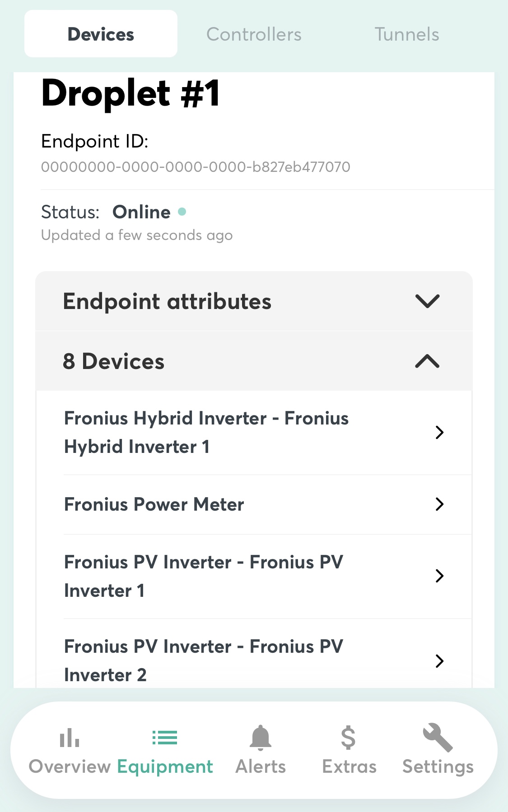This screenshot has width=508, height=812.
Task: Tap the Equipment list icon
Action: pos(165,738)
